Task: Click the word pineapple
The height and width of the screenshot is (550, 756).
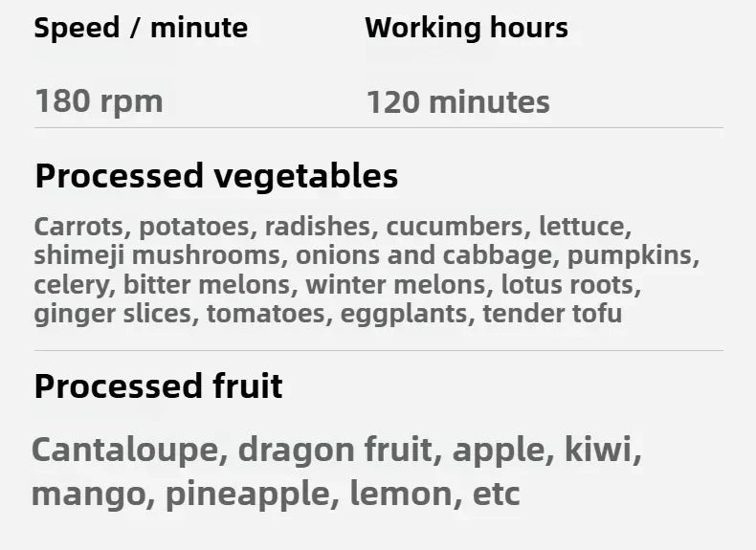Action: coord(248,495)
